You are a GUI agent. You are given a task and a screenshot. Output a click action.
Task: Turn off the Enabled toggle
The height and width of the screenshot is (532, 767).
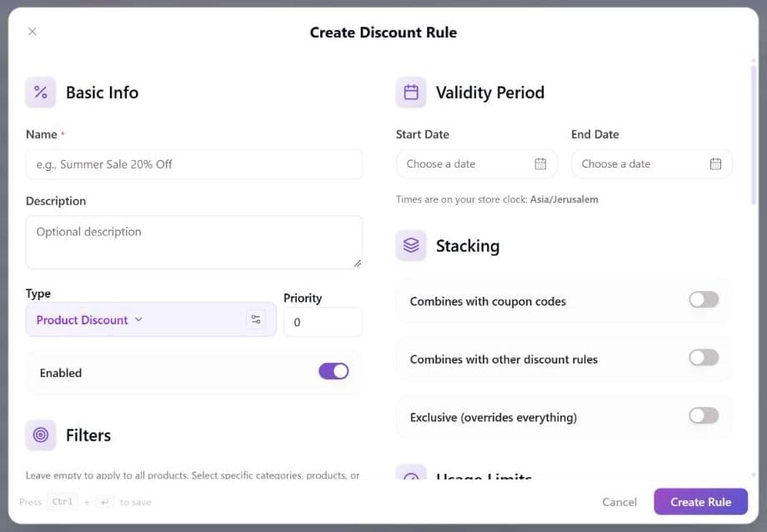point(333,371)
